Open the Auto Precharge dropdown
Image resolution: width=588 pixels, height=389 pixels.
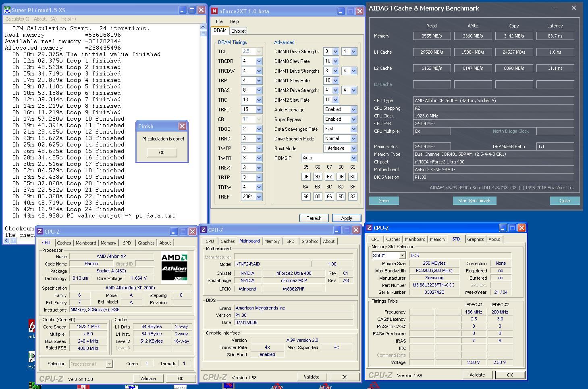coord(353,109)
